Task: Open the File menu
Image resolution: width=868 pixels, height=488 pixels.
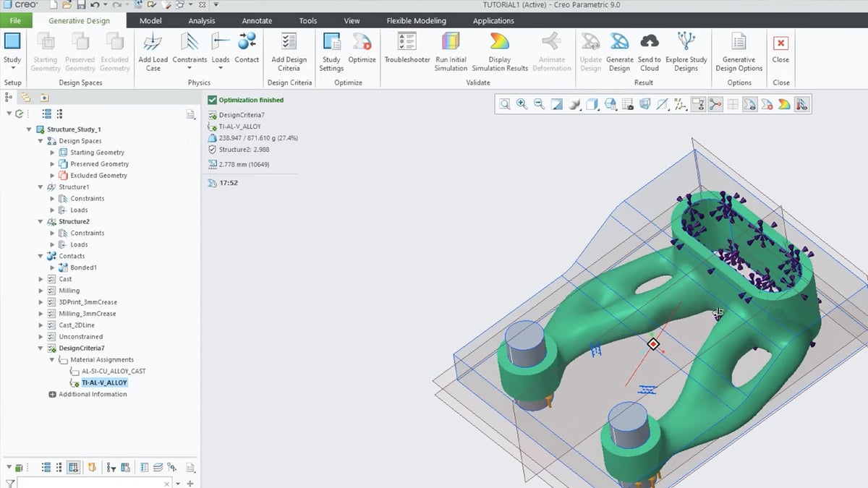Action: click(x=15, y=21)
